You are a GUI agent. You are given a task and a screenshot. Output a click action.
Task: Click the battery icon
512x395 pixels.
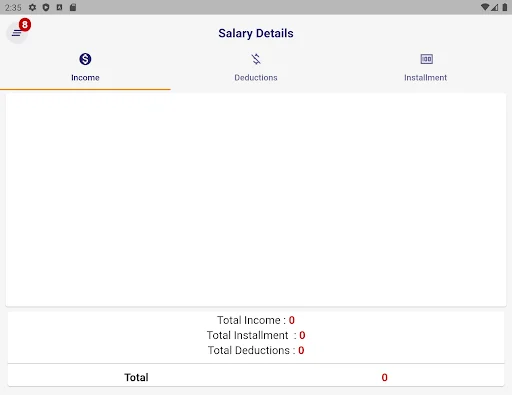pos(505,7)
